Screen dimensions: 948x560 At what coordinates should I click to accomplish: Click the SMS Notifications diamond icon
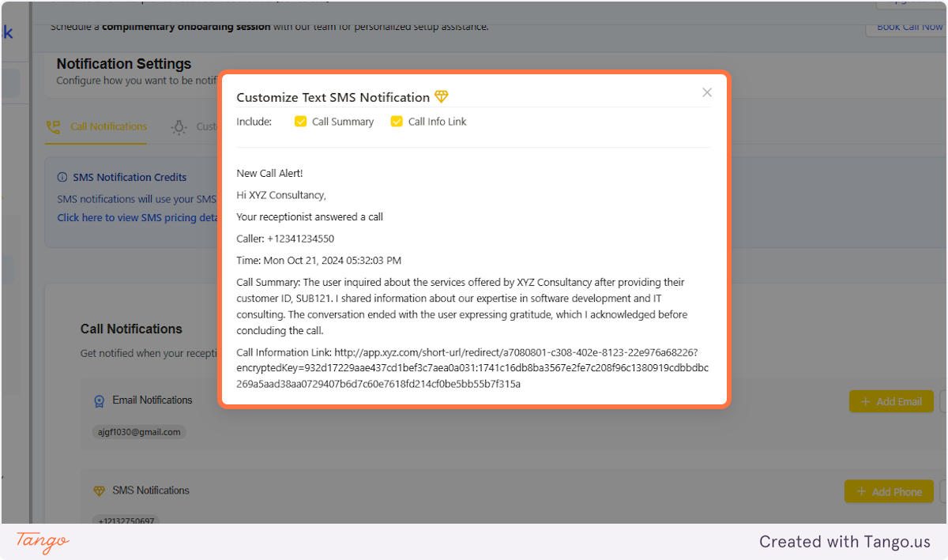point(99,490)
